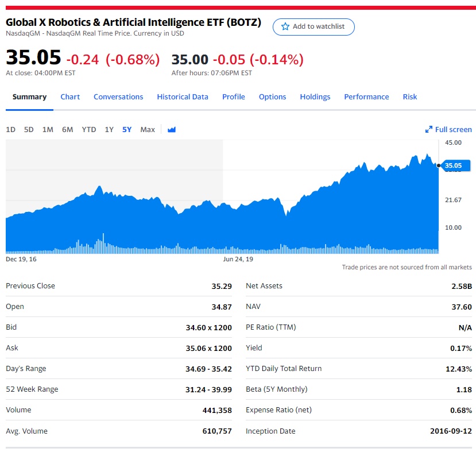Click the Yield value 0.17%
The height and width of the screenshot is (452, 476).
(x=461, y=348)
